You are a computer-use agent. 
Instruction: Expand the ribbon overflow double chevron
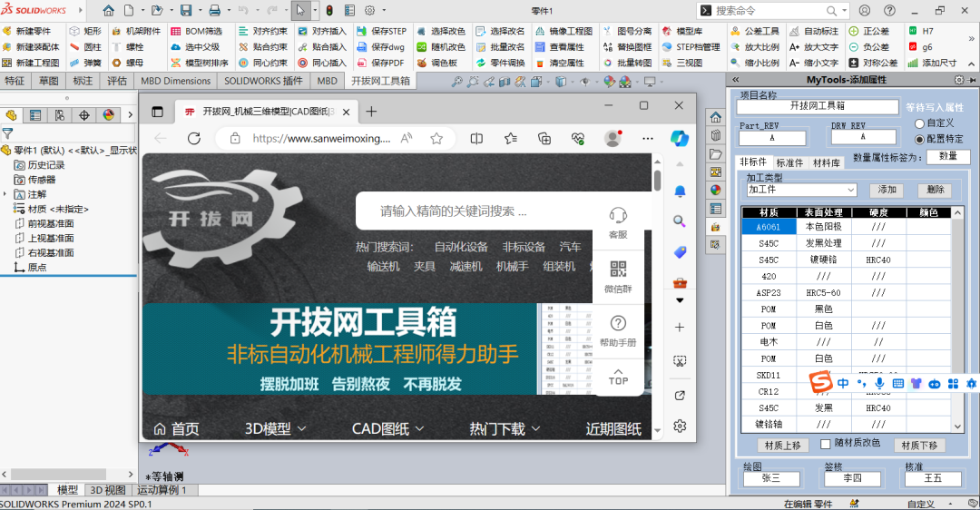click(x=971, y=39)
